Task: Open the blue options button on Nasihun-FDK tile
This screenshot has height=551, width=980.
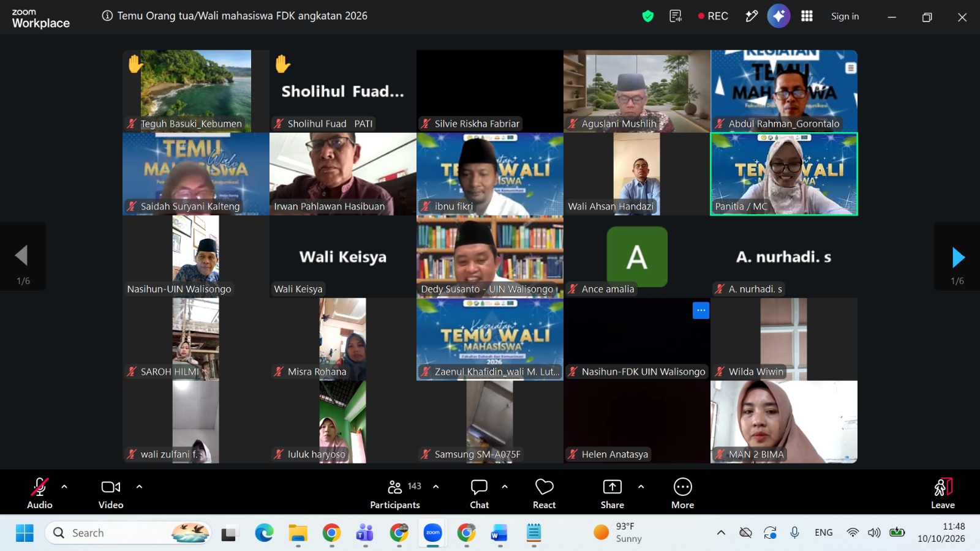Action: coord(701,310)
